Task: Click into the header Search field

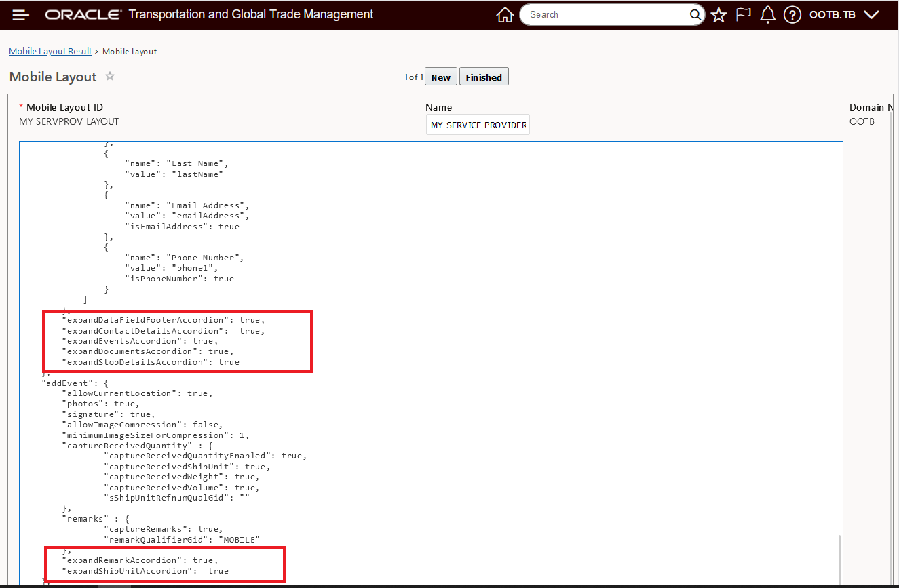Action: point(607,15)
